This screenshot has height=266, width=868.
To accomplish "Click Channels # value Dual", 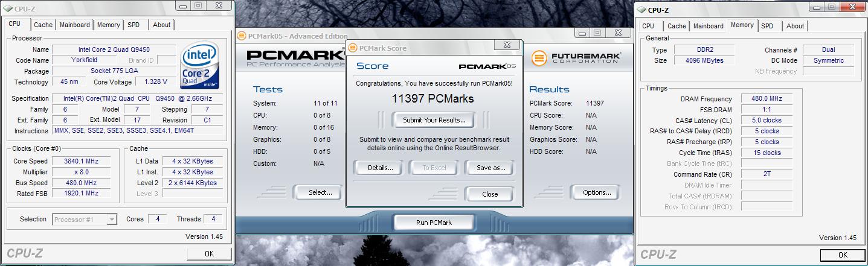I will [x=828, y=49].
